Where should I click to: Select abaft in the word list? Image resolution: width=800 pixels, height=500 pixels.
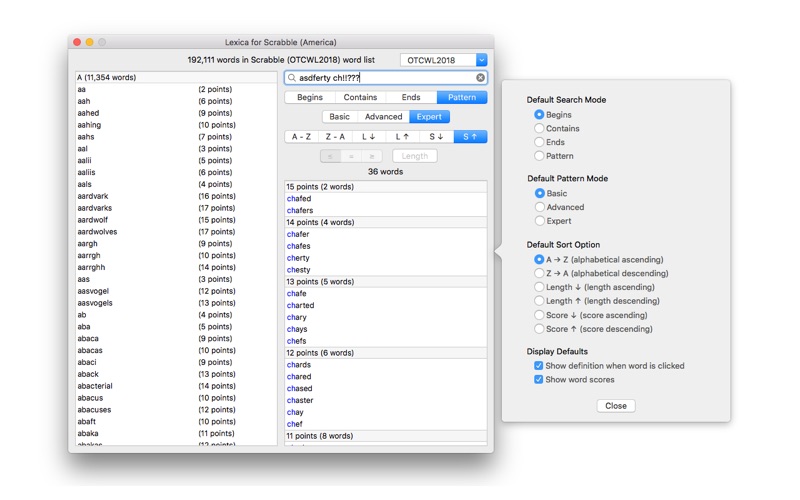[87, 421]
